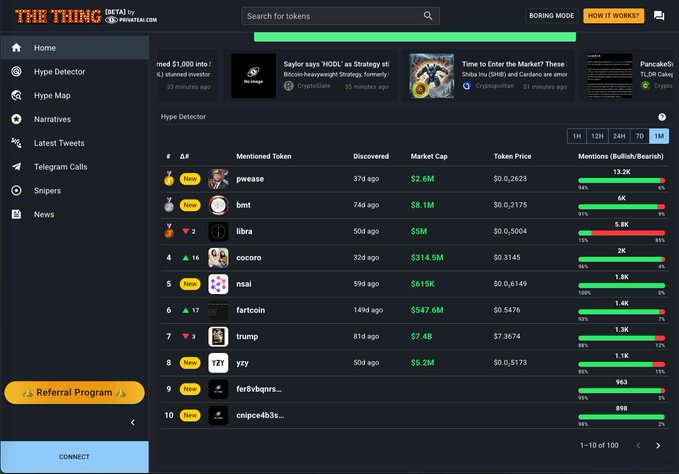Click the bmt token name

[243, 205]
